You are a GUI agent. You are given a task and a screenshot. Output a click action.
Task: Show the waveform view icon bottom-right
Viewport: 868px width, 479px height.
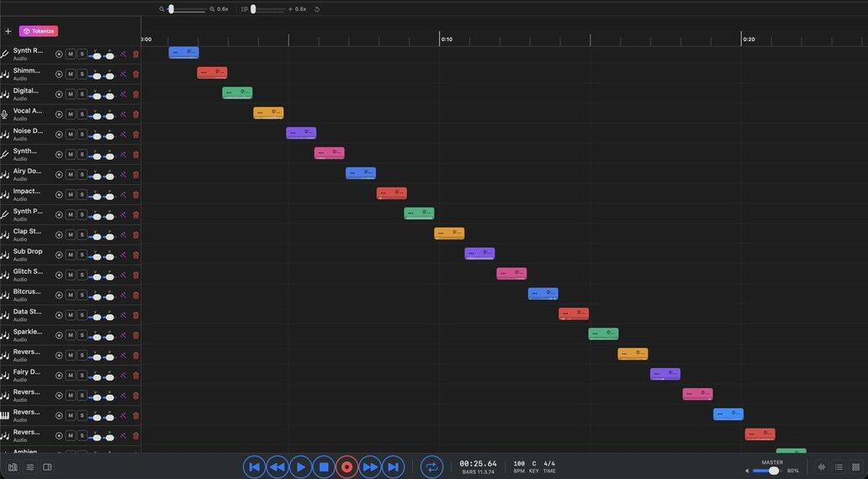tap(822, 467)
